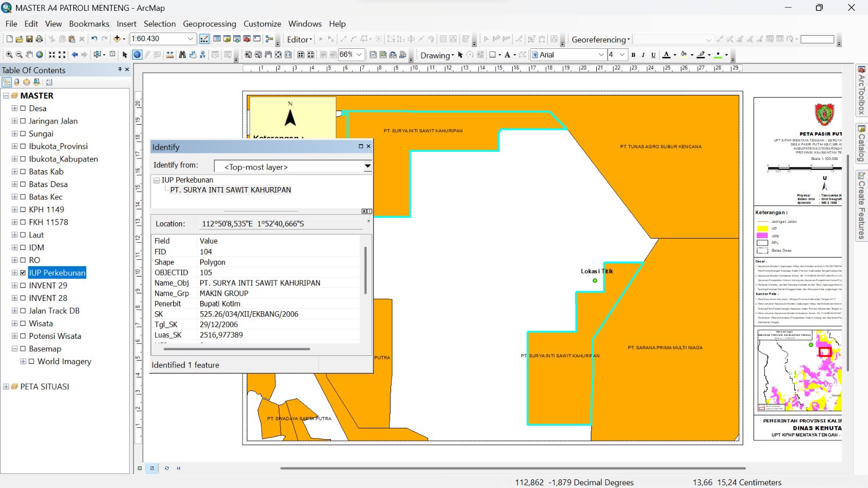Print the map layout
The width and height of the screenshot is (868, 488).
39,39
